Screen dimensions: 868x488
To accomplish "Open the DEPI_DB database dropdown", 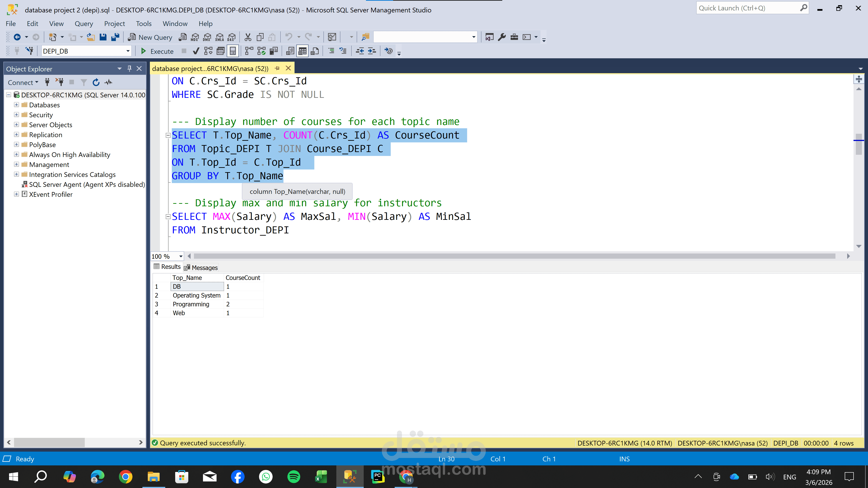I will tap(128, 51).
